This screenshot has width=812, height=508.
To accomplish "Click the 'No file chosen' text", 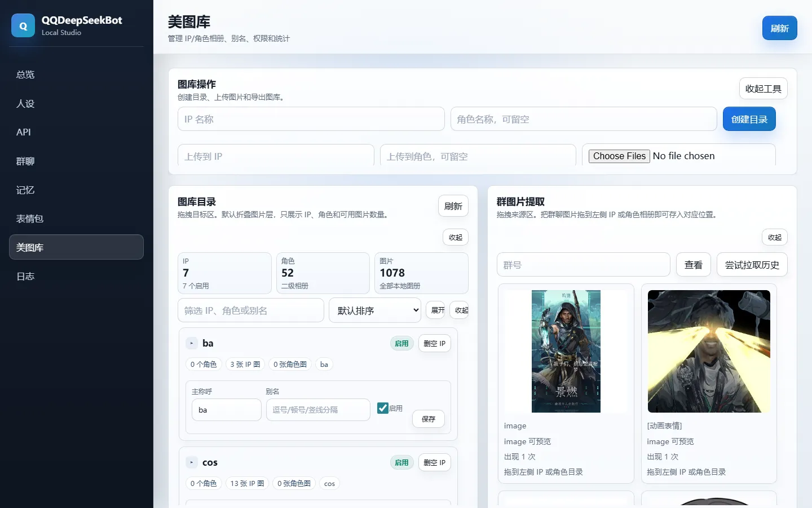I will tap(683, 156).
